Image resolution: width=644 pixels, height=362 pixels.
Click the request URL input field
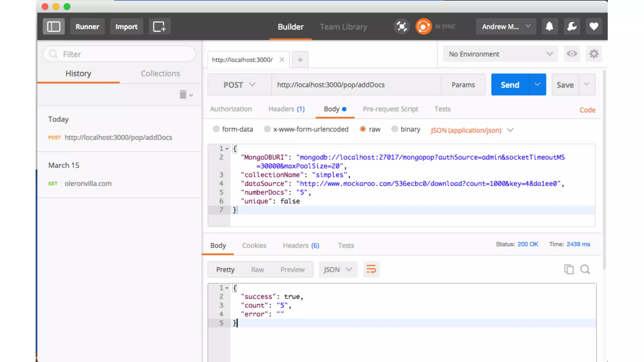click(355, 85)
